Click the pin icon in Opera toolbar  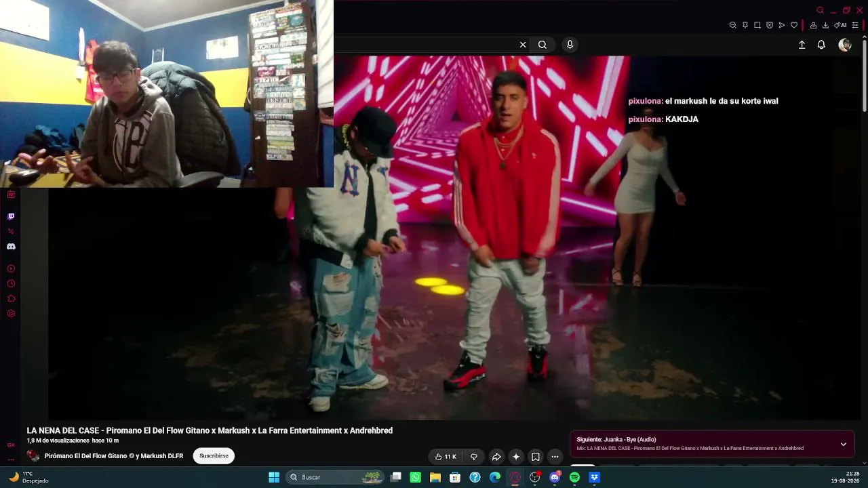click(x=745, y=25)
